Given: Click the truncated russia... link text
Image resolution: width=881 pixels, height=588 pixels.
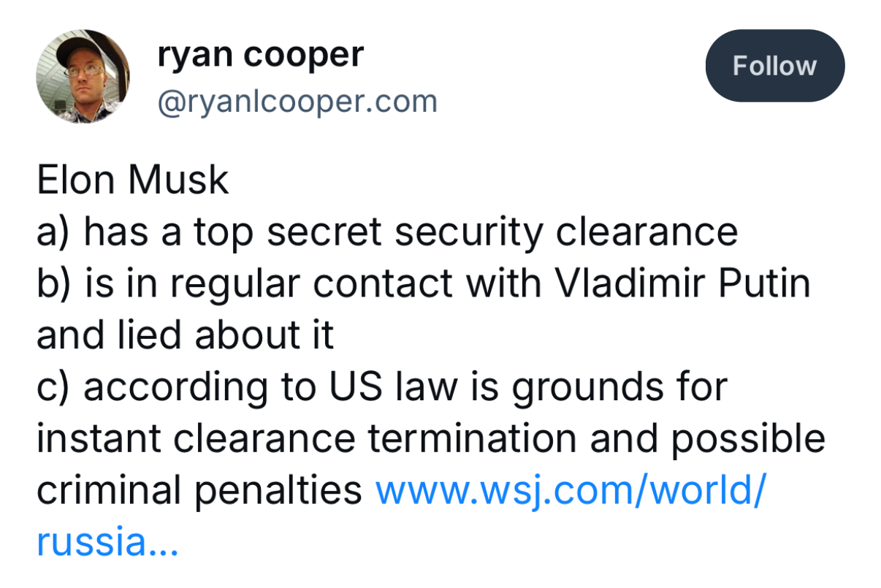Looking at the screenshot, I should tap(107, 542).
